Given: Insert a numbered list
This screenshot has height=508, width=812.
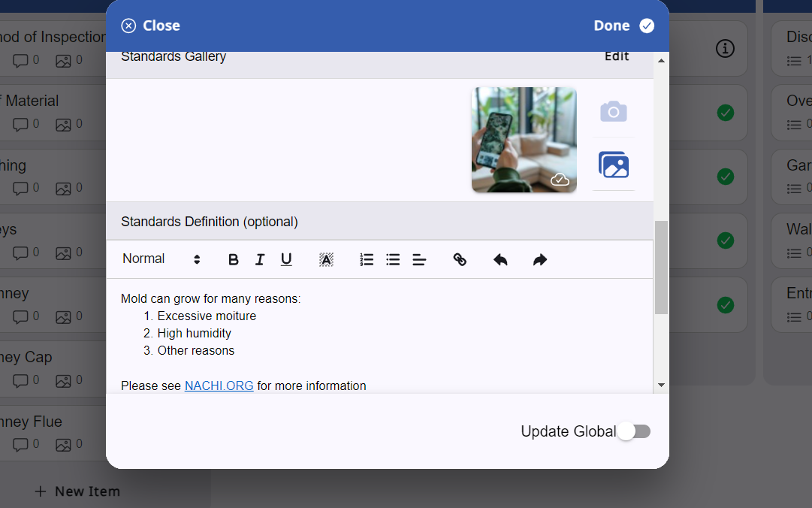Looking at the screenshot, I should point(367,259).
